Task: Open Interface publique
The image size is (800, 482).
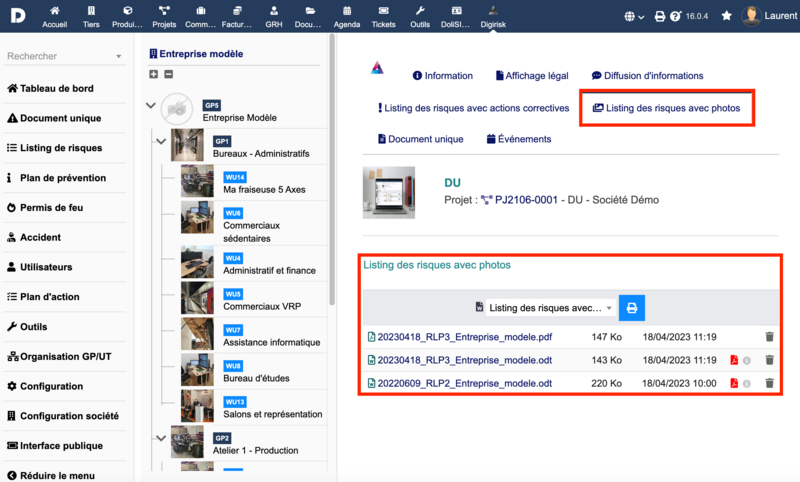Action: (x=55, y=445)
